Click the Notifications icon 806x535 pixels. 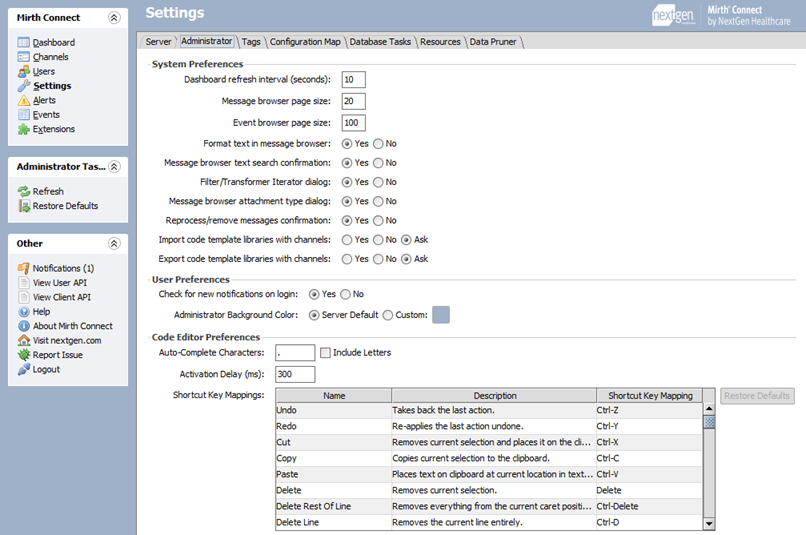[x=24, y=268]
